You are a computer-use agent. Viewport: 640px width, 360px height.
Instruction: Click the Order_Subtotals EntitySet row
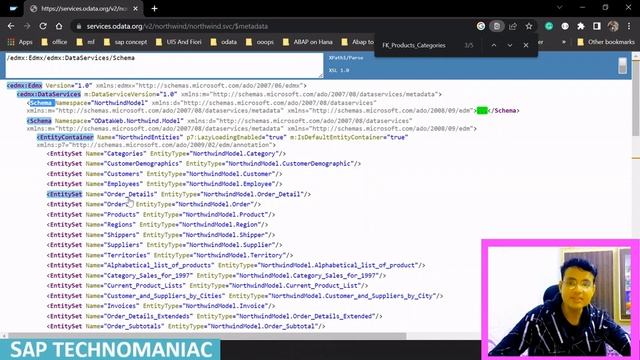coord(186,327)
